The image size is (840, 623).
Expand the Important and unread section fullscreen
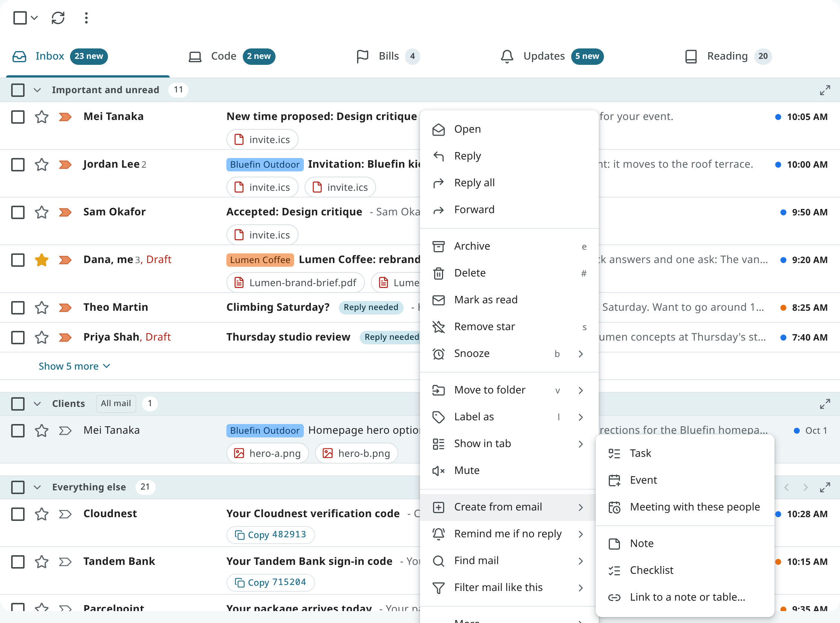[825, 90]
